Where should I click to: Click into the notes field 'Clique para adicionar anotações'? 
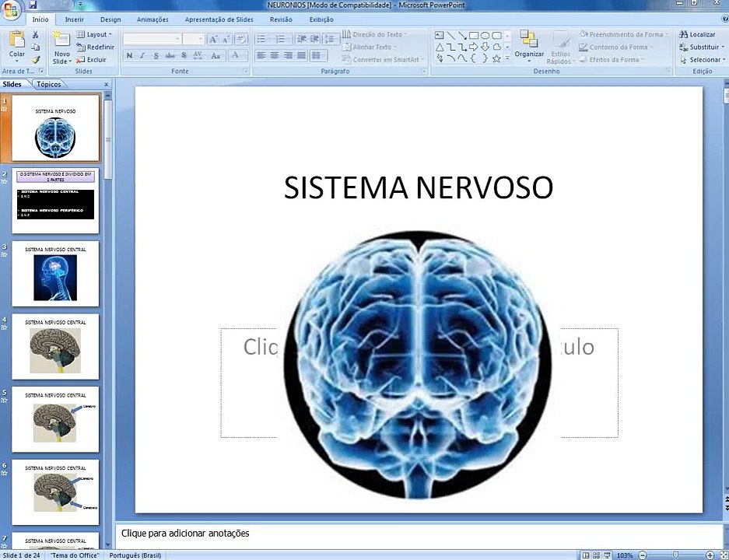[x=419, y=535]
